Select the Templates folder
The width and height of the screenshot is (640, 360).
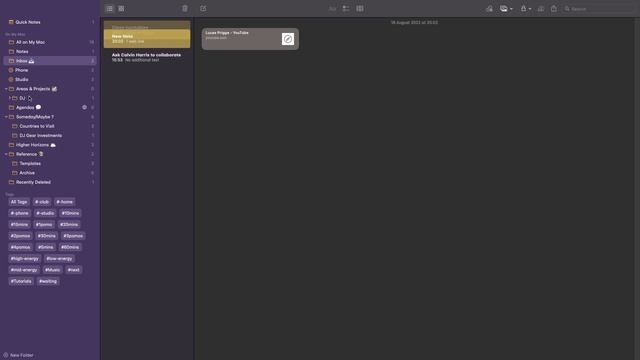(50, 163)
